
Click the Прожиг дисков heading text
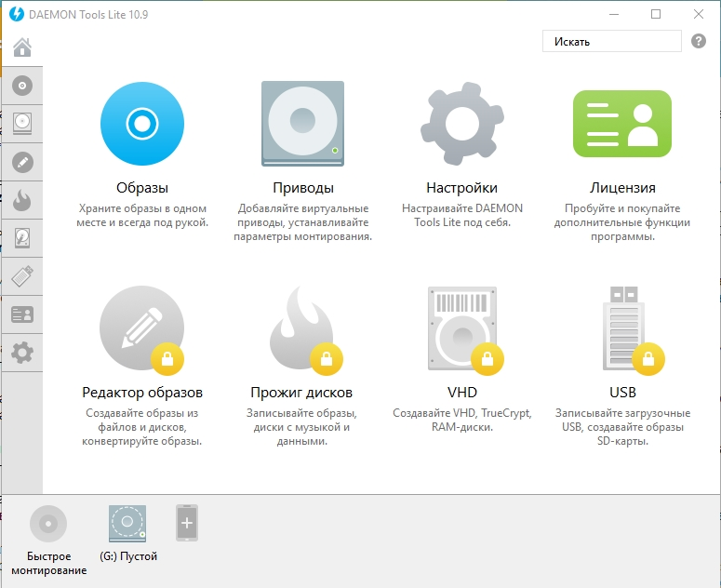click(301, 392)
